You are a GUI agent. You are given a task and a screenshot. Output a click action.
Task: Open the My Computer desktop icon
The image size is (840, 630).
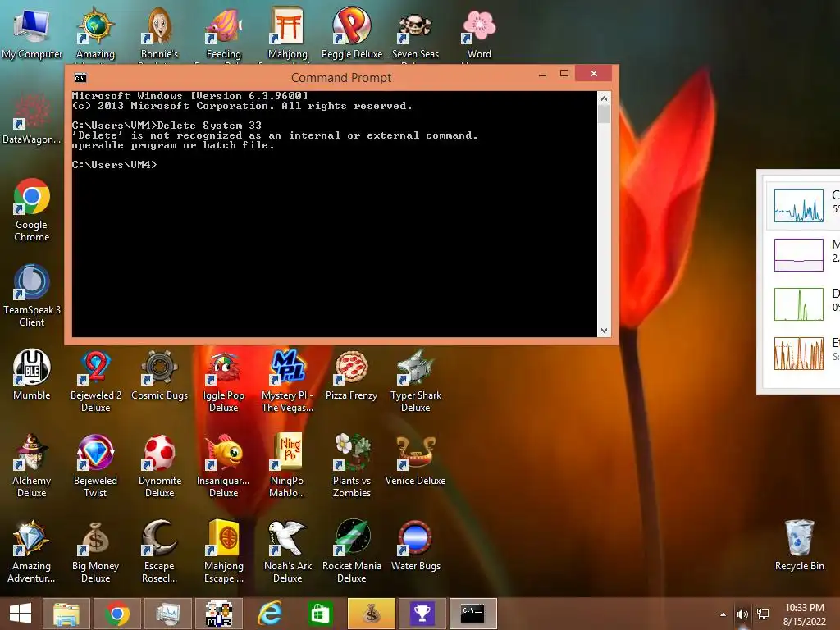click(x=32, y=33)
